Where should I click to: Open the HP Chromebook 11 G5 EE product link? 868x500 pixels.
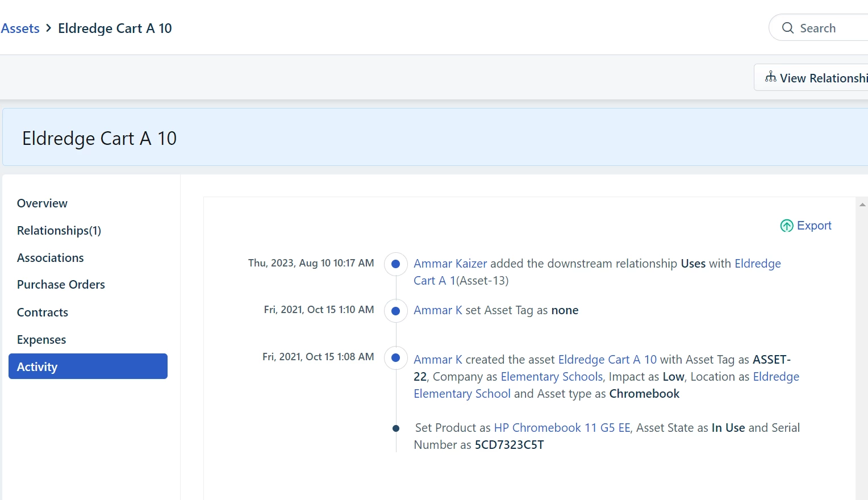point(562,428)
